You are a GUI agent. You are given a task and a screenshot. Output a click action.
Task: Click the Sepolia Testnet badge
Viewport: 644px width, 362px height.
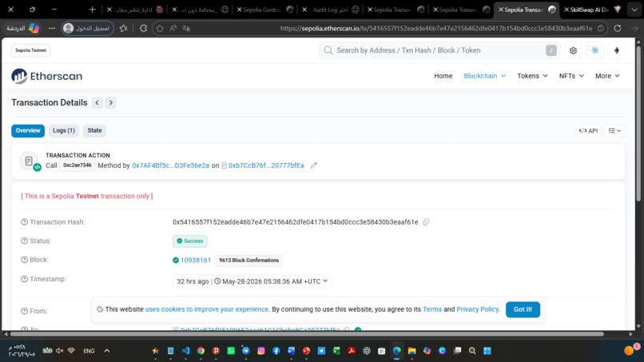pos(31,50)
